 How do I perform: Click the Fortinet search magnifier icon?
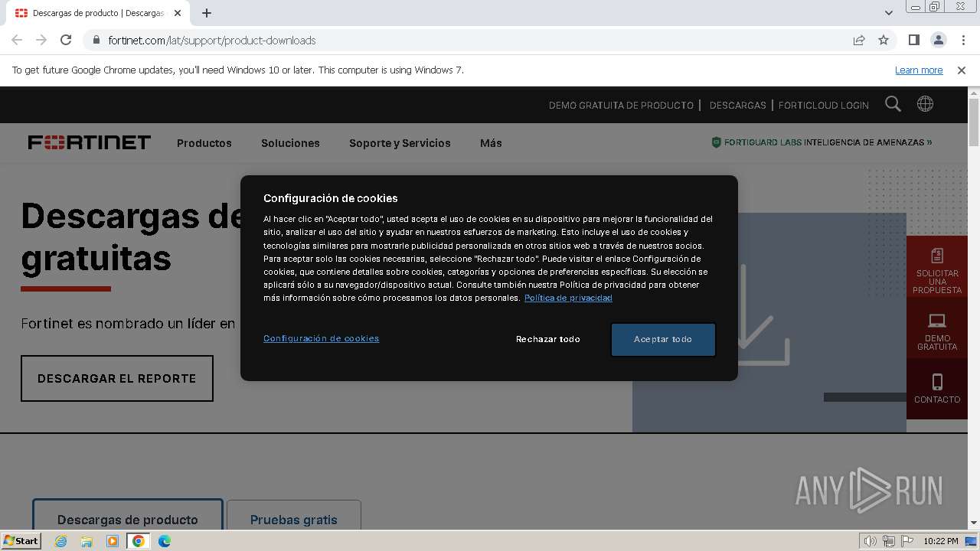(x=893, y=104)
